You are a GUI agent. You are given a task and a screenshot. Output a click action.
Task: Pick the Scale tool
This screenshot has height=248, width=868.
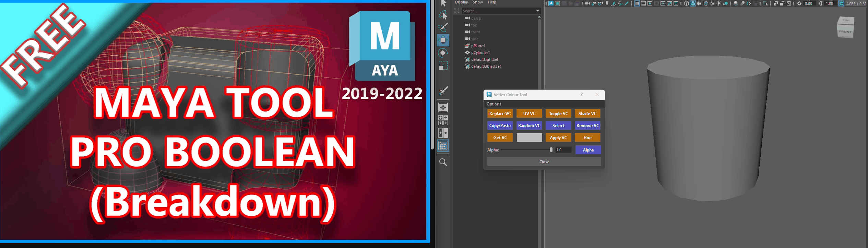click(443, 66)
